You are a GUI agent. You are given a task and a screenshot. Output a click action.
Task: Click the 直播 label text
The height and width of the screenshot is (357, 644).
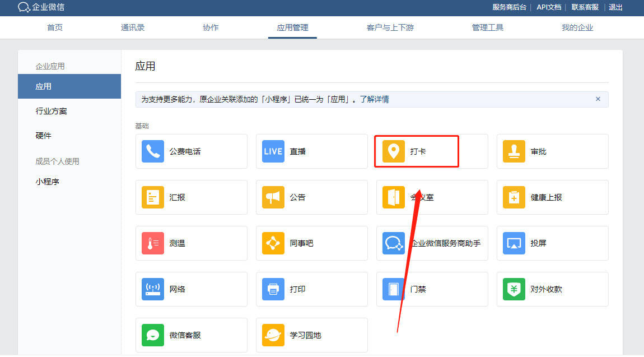click(298, 151)
